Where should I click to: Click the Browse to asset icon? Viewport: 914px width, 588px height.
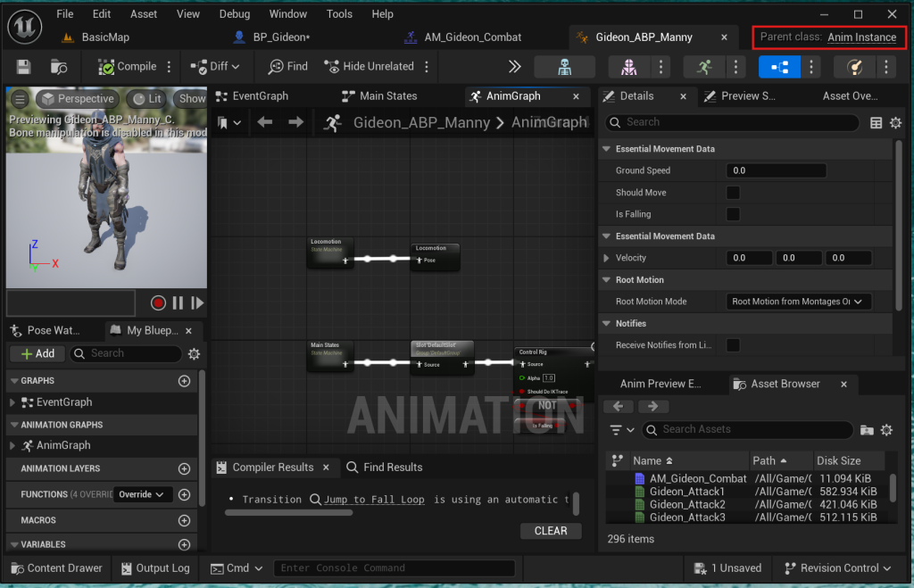tap(58, 66)
